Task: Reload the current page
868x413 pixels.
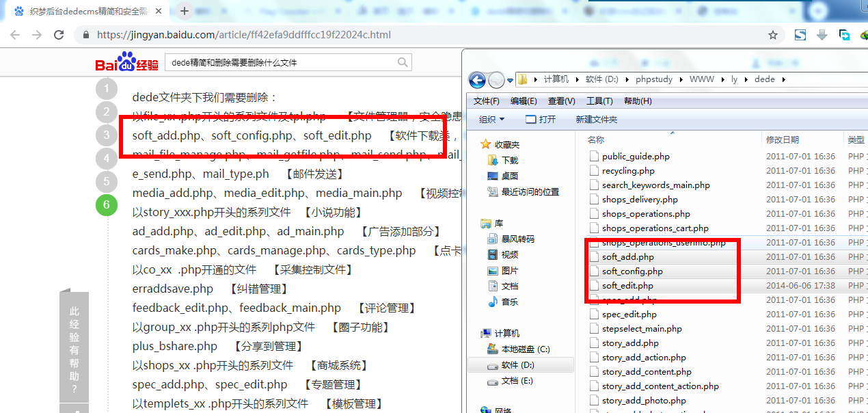Action: point(59,35)
